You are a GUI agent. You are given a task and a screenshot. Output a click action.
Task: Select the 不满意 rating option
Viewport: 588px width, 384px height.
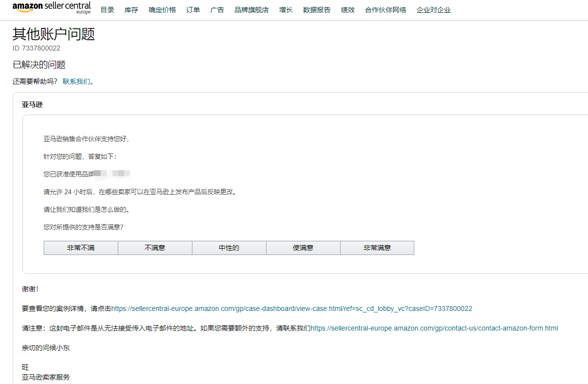click(x=155, y=248)
